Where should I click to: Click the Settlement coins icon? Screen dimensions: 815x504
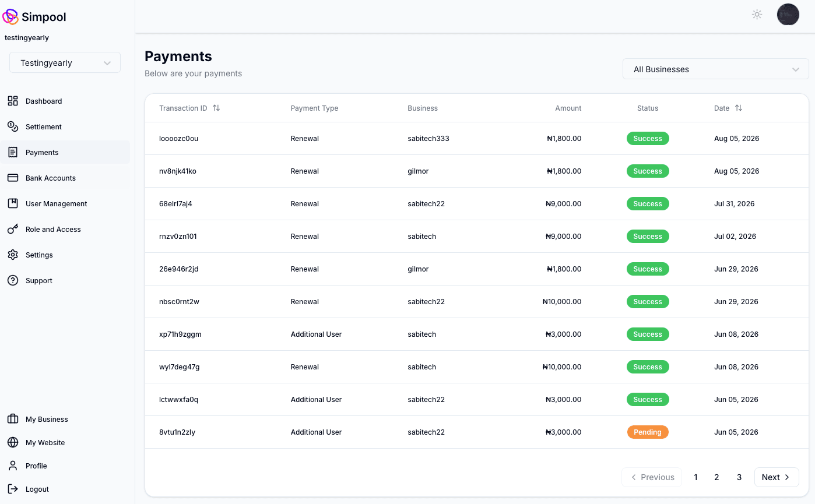(x=13, y=126)
